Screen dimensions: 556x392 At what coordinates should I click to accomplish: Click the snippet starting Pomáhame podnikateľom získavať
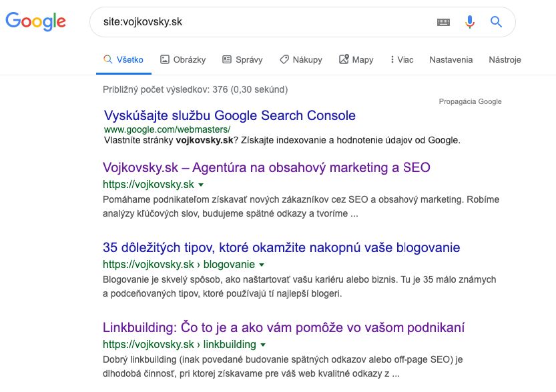tap(301, 207)
